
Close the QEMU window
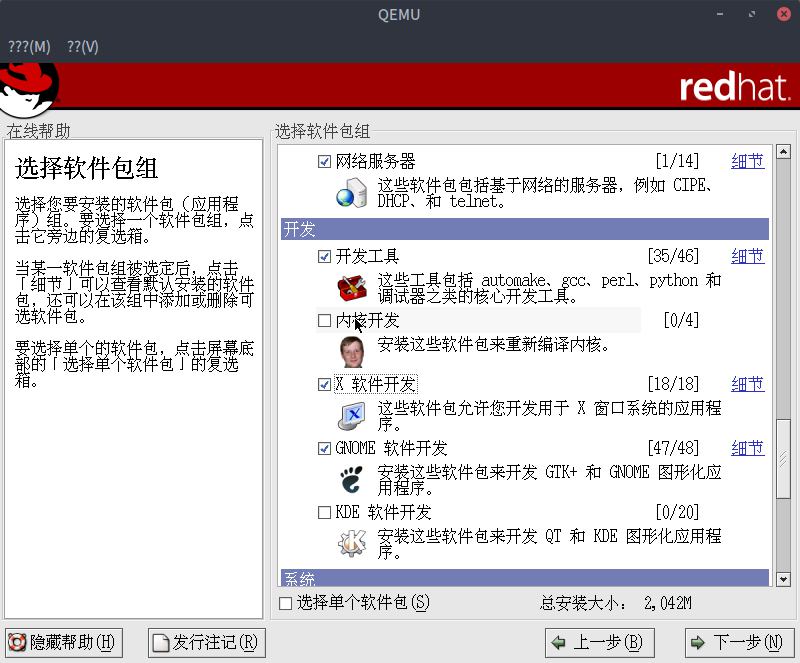[x=784, y=14]
